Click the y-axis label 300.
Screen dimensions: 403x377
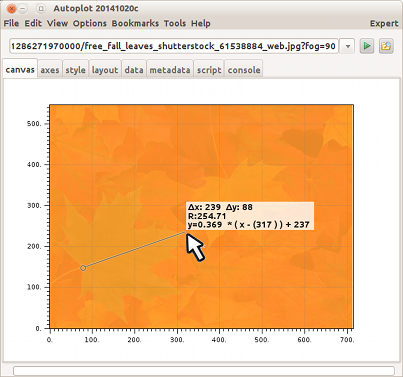34,206
